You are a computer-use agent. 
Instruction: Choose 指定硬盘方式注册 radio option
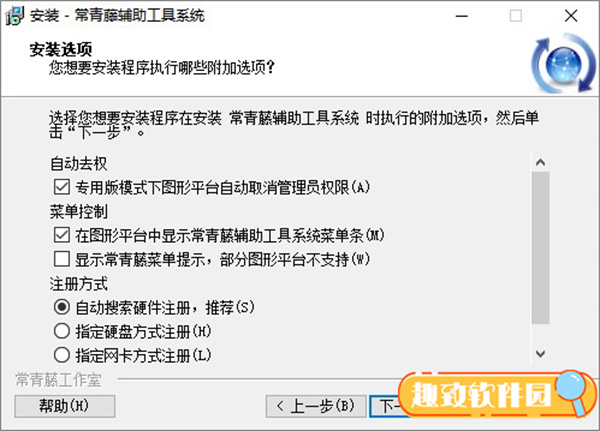[62, 331]
